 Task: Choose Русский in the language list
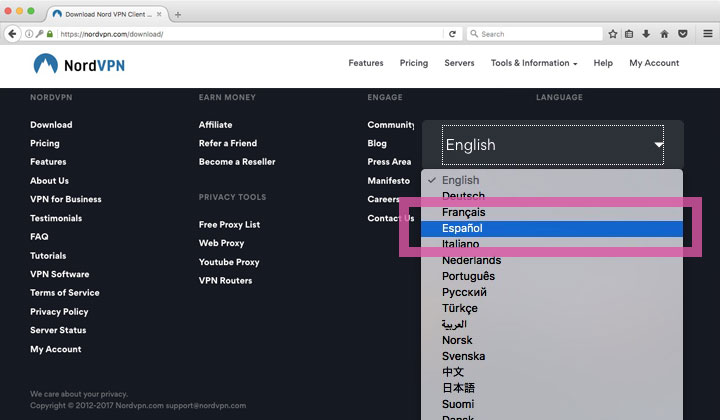(x=552, y=292)
